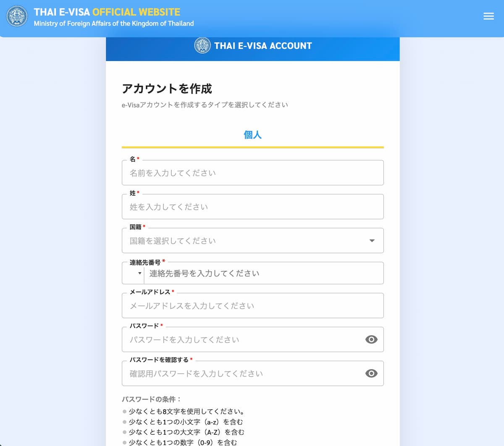Click the 小文字（a-z）を含む condition text
504x446 pixels.
tap(186, 422)
